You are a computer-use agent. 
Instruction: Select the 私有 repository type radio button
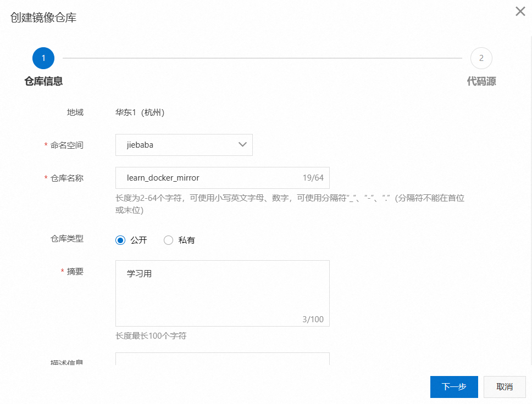pos(169,240)
